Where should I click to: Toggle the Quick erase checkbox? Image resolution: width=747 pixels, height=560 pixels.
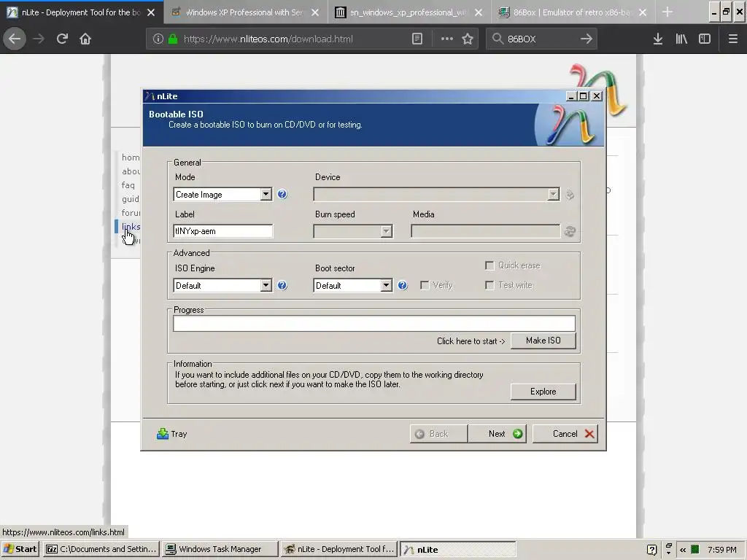pyautogui.click(x=489, y=265)
